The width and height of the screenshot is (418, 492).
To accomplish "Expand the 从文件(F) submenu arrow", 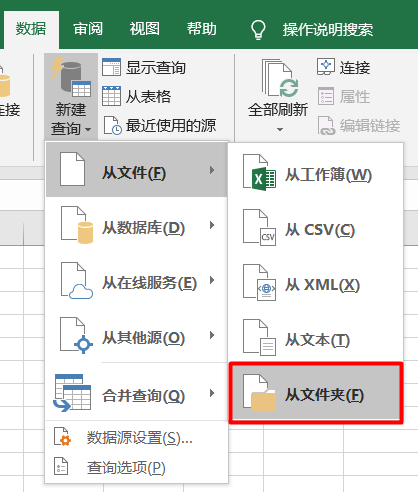I will [x=212, y=170].
